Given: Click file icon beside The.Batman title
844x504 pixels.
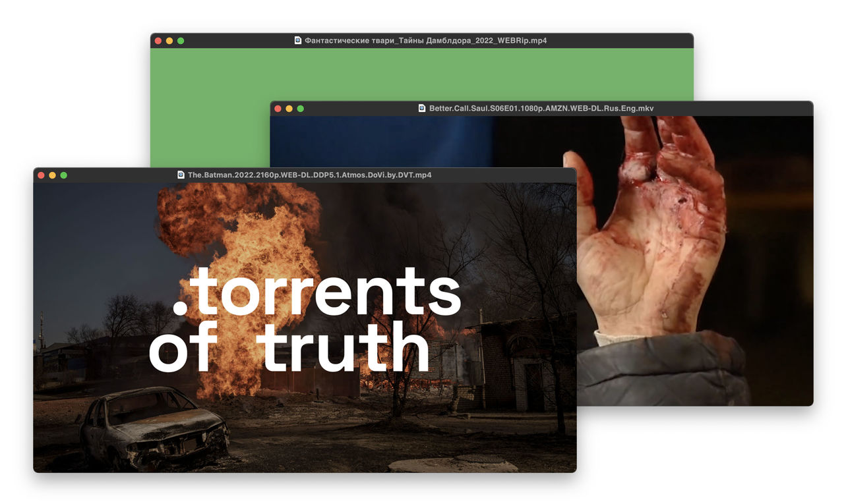Looking at the screenshot, I should (181, 175).
